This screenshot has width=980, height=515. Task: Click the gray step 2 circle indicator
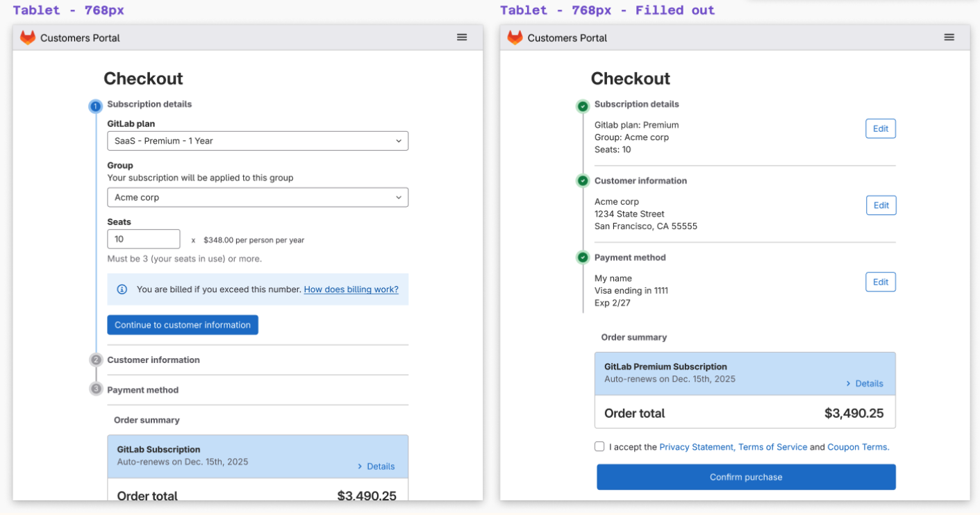[96, 360]
